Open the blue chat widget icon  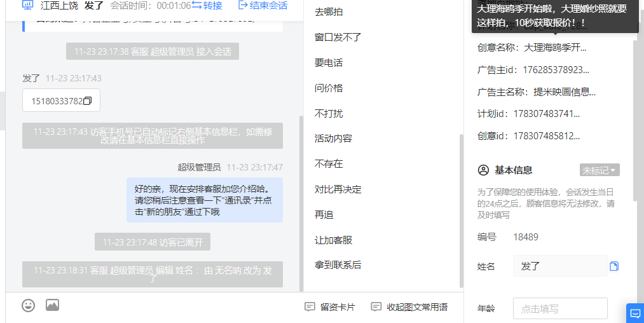pos(635,313)
